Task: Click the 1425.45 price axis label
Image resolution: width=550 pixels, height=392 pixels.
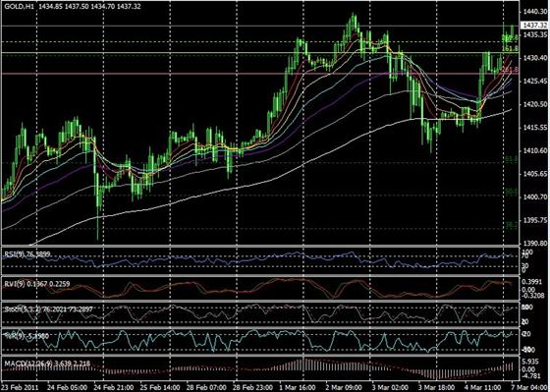Action: coord(534,82)
